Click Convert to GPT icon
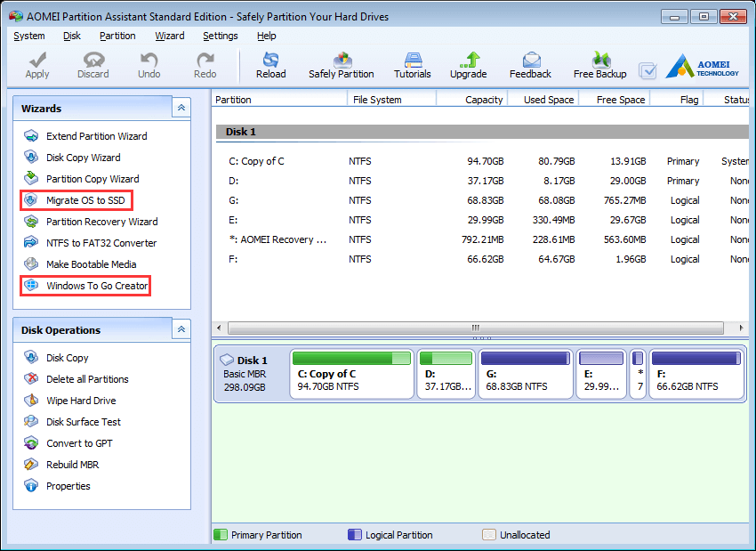The height and width of the screenshot is (551, 756). tap(31, 443)
